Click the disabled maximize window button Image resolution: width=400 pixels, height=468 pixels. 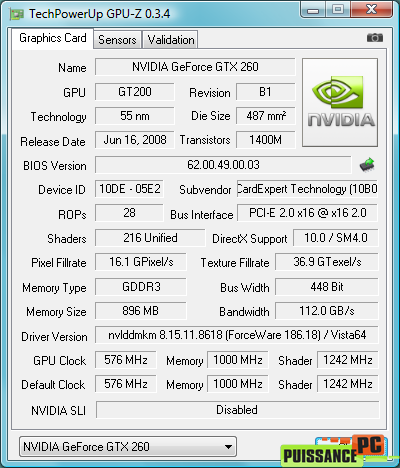[338, 10]
